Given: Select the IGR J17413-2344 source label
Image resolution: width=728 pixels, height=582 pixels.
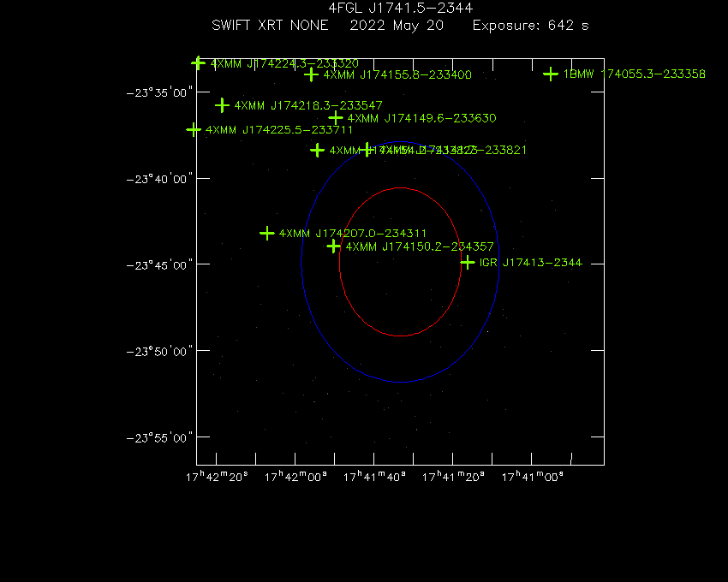Looking at the screenshot, I should point(531,263).
